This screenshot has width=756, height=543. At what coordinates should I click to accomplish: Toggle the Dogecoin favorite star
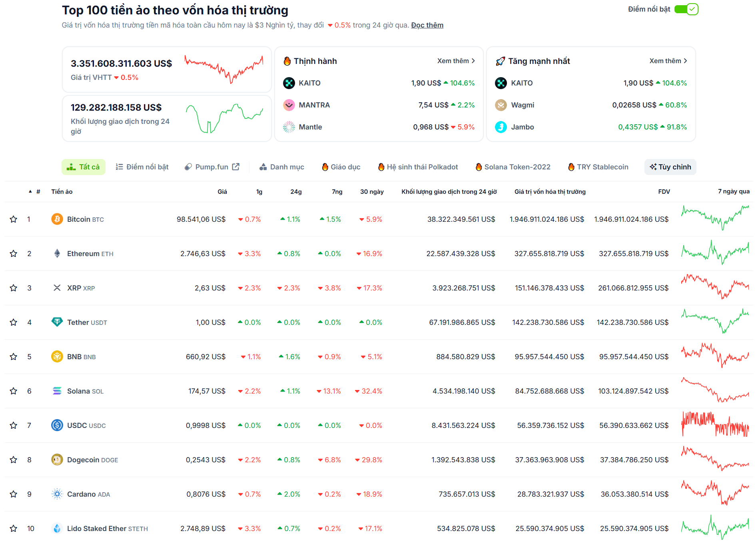14,460
